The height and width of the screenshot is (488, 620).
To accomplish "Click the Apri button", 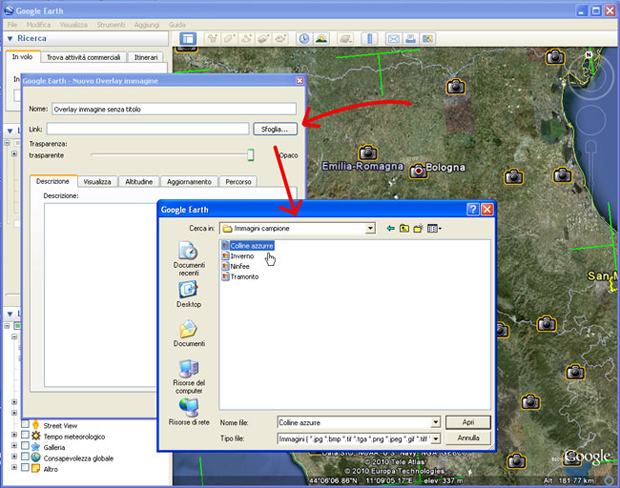I will coord(468,422).
